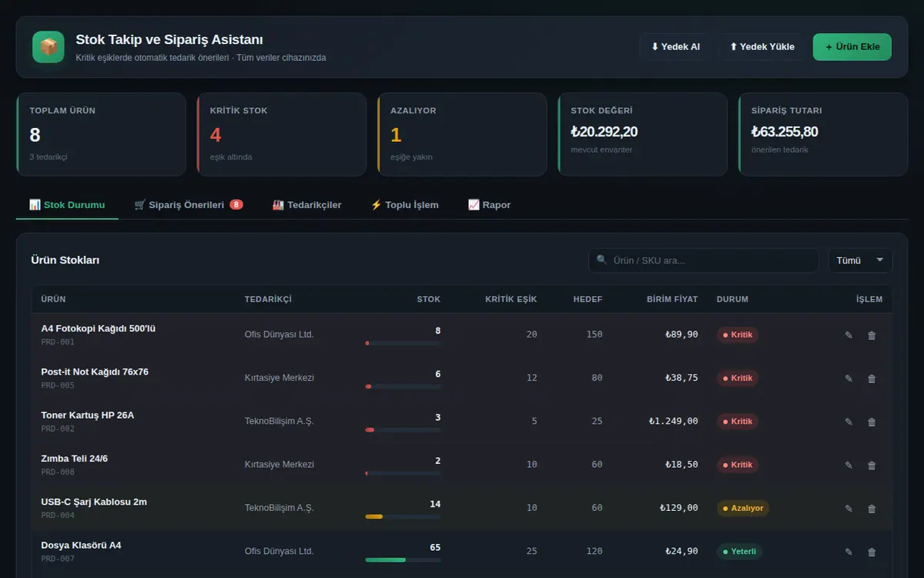The width and height of the screenshot is (924, 578).
Task: Click the Sipariş Tutarı summary card
Action: tap(823, 135)
